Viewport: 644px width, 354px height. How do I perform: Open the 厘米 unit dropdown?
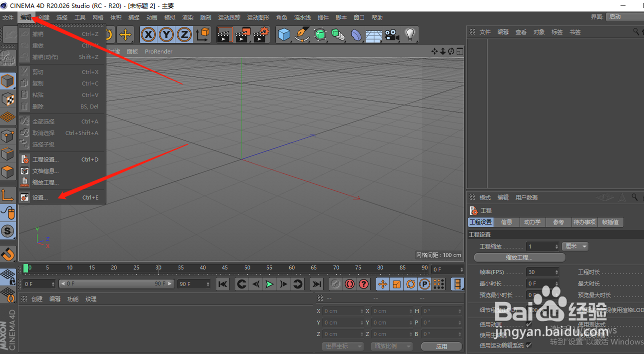click(x=576, y=246)
